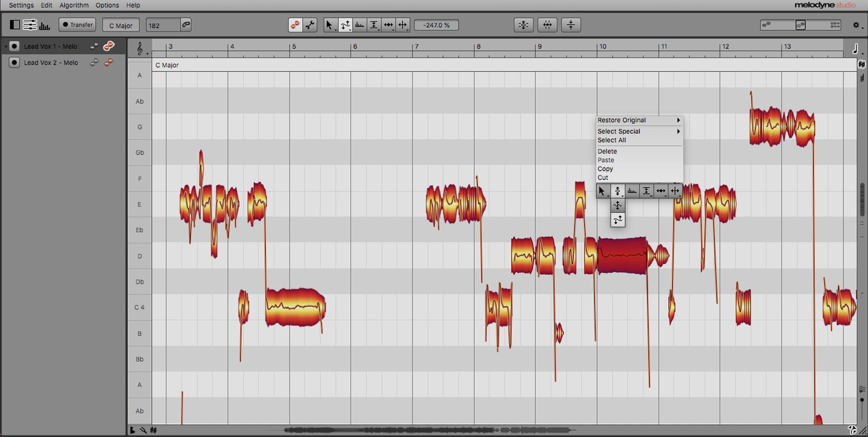Open the Algorithm menu
Screen dimensions: 868x437
74,5
